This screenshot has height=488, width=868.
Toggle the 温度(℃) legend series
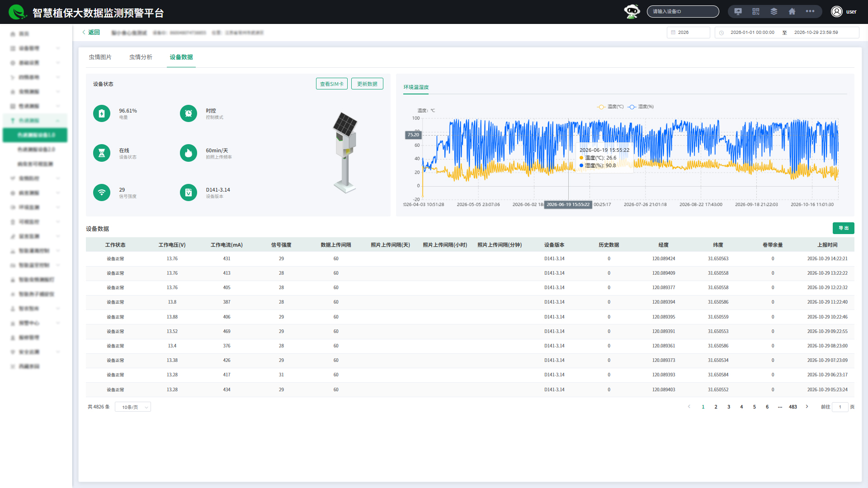pyautogui.click(x=610, y=107)
